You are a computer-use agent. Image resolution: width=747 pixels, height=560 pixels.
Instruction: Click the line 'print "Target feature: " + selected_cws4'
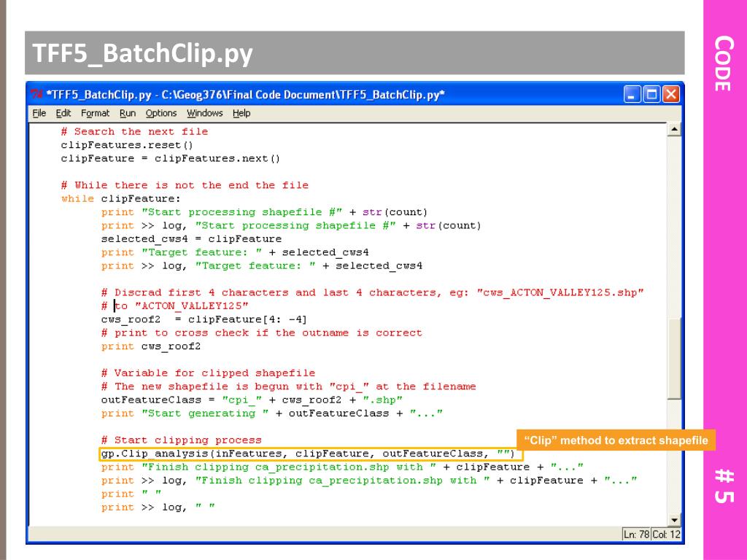tap(235, 252)
